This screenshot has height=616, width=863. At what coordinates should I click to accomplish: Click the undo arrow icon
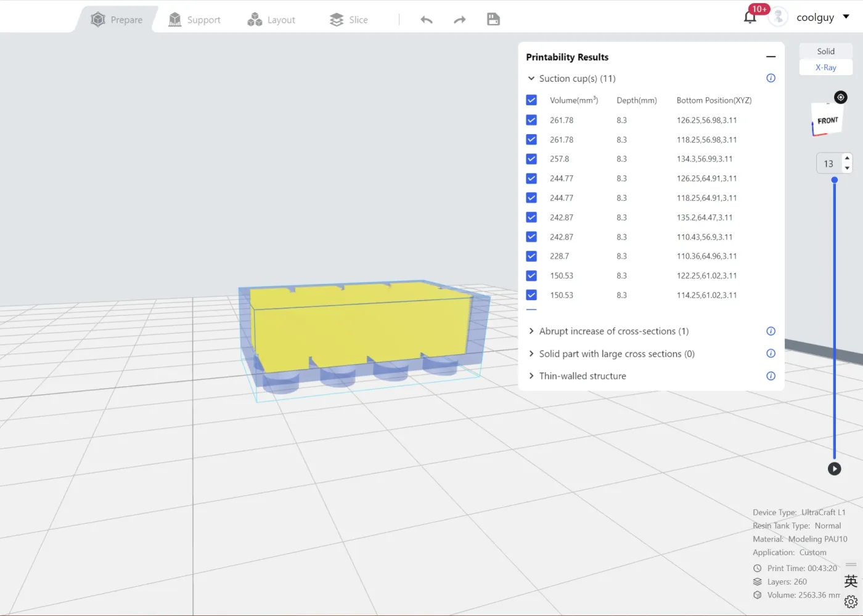[427, 20]
